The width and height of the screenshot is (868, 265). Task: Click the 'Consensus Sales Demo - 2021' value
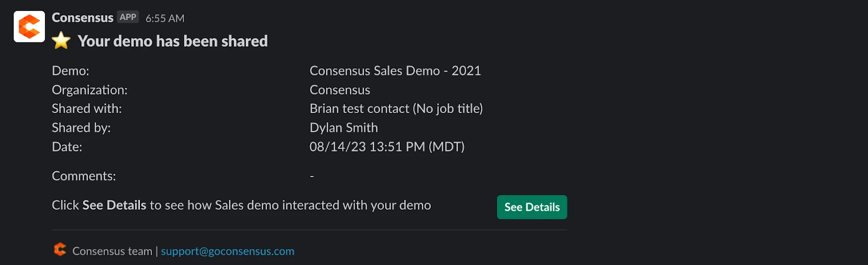[x=395, y=71]
